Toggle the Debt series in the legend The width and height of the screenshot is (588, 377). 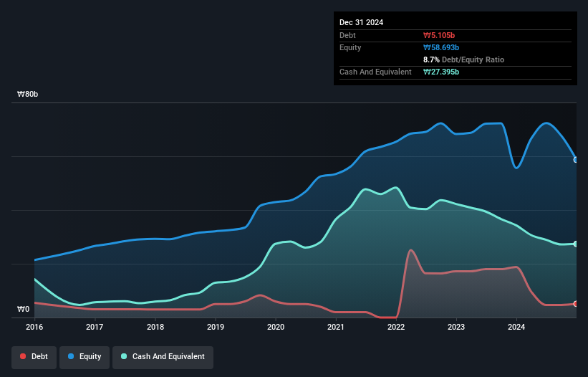34,357
